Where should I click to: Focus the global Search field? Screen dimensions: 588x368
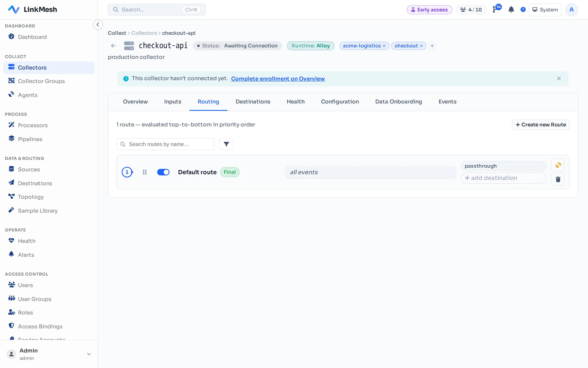point(157,10)
